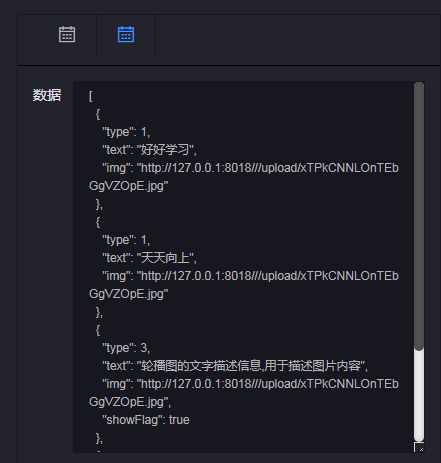Select the blue calendar icon tab
This screenshot has width=441, height=463.
click(x=126, y=34)
